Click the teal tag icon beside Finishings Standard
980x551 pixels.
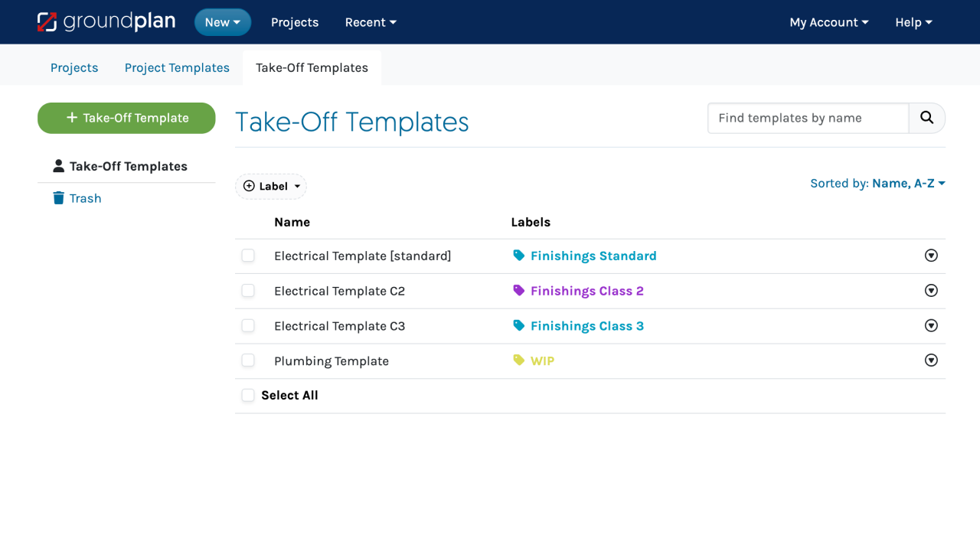click(519, 256)
